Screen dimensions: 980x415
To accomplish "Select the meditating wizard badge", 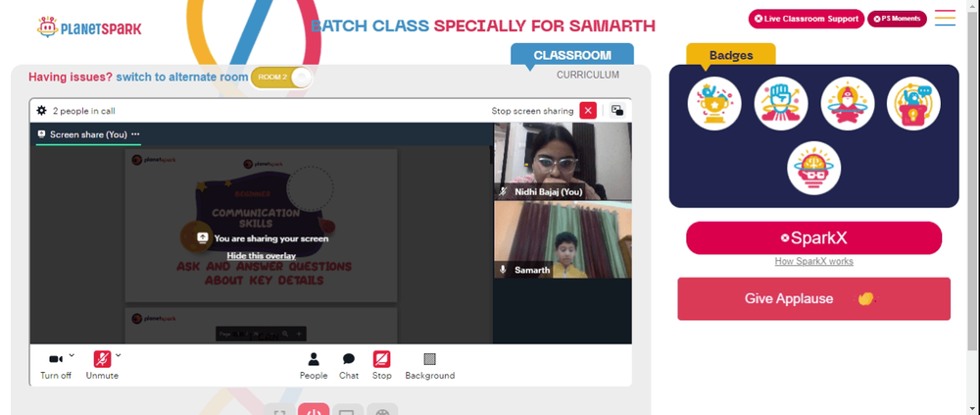I will point(848,103).
